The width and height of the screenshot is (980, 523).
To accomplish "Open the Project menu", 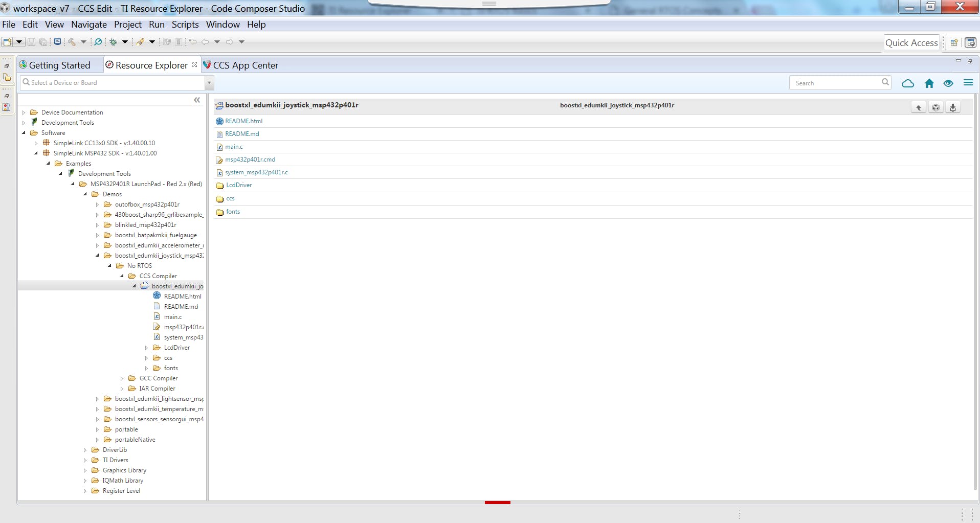I will point(127,25).
